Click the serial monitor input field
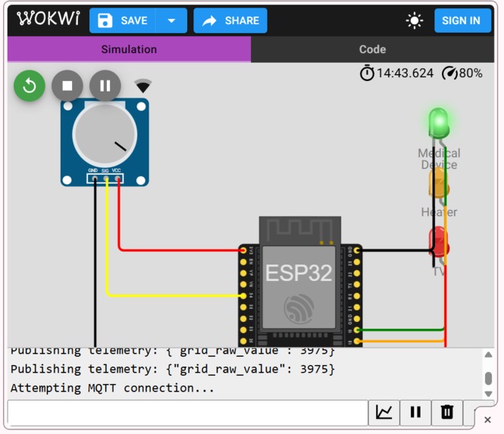504x434 pixels. (x=188, y=413)
